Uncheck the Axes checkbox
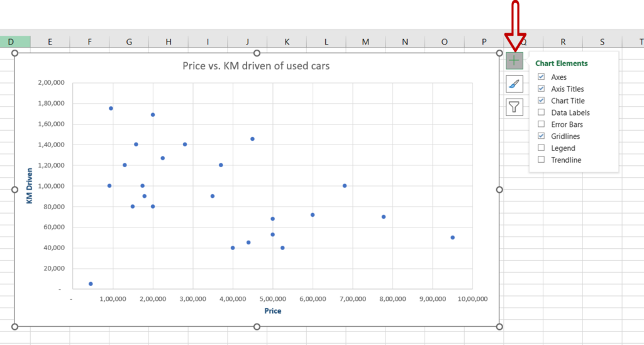This screenshot has width=644, height=345. tap(541, 77)
